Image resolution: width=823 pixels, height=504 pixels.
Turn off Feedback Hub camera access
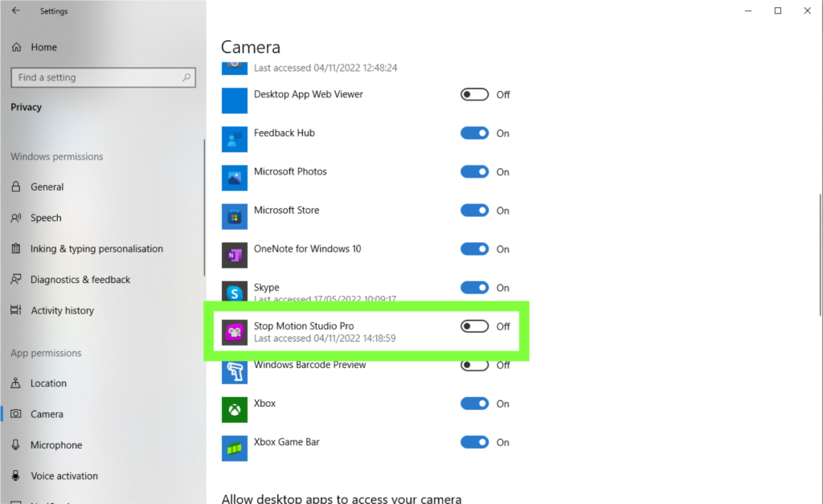(474, 133)
